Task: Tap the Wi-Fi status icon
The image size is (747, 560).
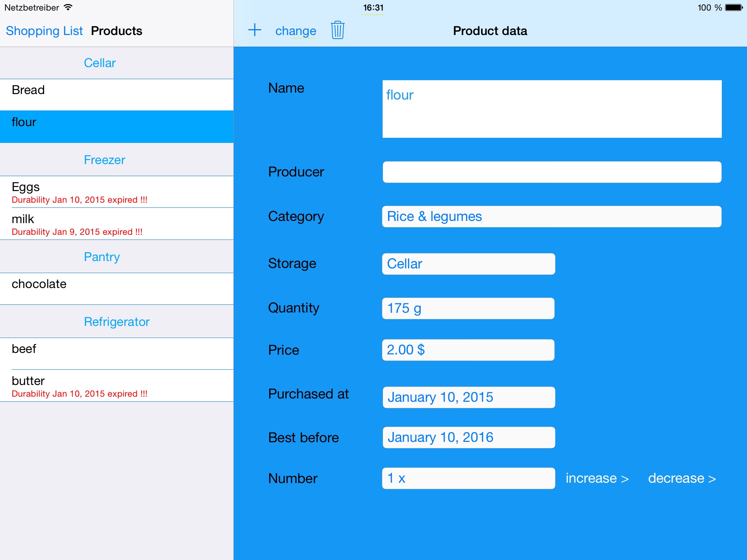Action: tap(68, 7)
